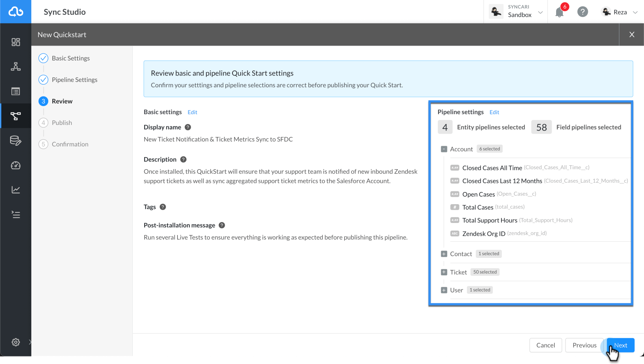The height and width of the screenshot is (364, 644).
Task: Click the Next button
Action: [621, 345]
